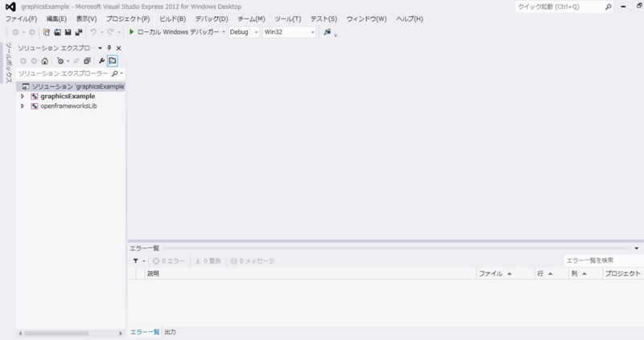This screenshot has height=340, width=644.
Task: Click into the Solution Explorer search field
Action: pyautogui.click(x=64, y=73)
